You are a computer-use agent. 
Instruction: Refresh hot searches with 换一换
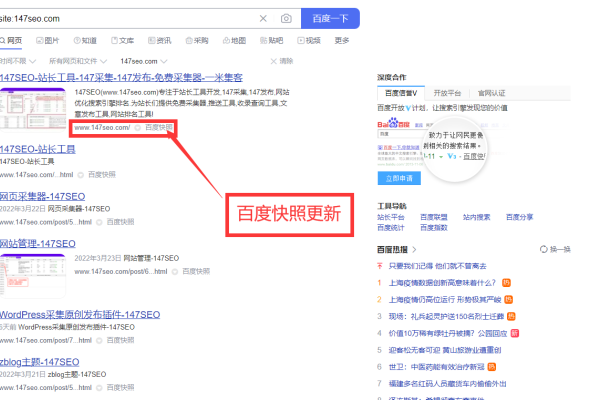(555, 249)
